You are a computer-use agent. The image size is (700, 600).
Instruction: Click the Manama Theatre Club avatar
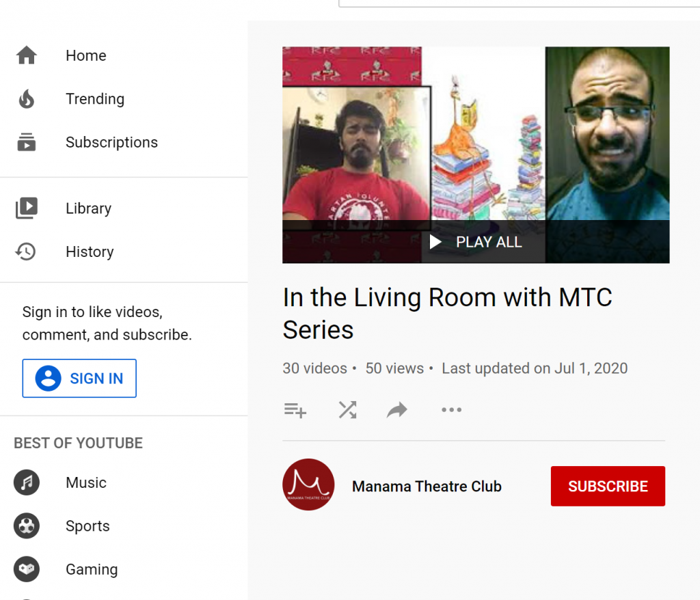click(x=308, y=485)
